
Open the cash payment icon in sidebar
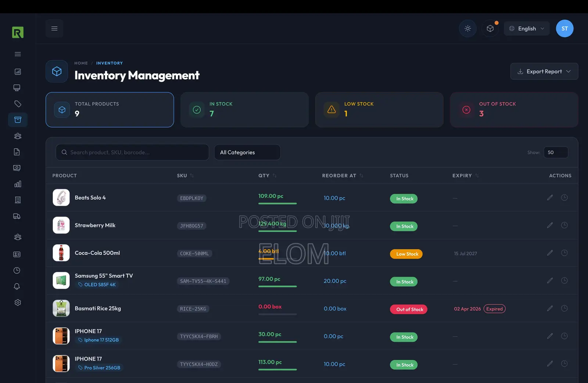17,168
